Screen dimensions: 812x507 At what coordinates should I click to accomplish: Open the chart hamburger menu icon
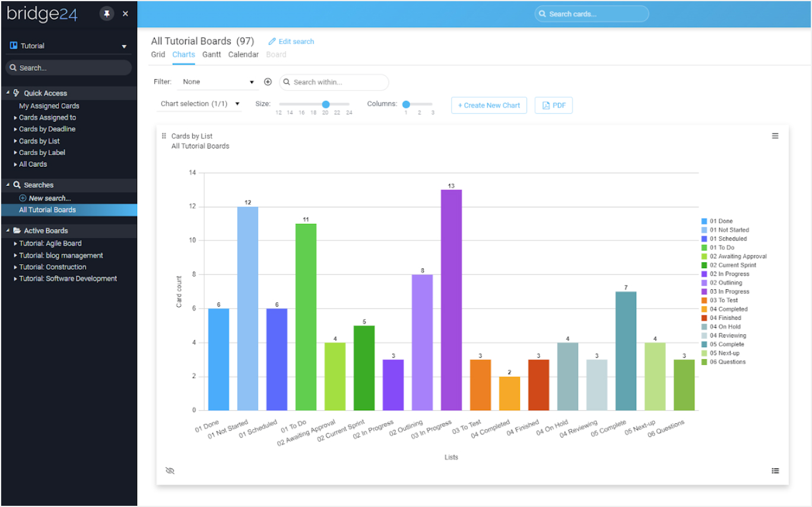pyautogui.click(x=775, y=136)
